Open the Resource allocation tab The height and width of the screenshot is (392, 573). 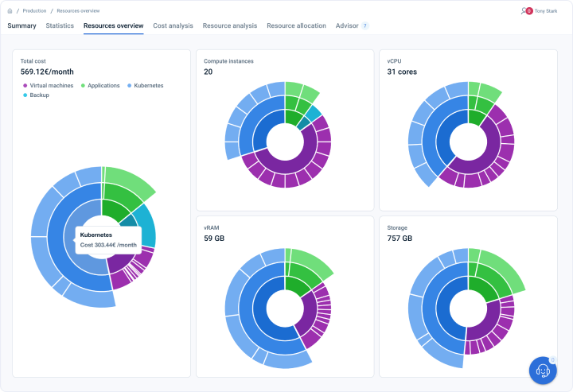pos(296,26)
